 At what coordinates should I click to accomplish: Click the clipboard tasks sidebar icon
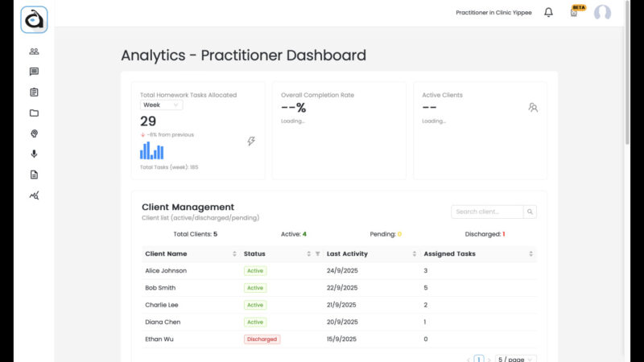(34, 93)
